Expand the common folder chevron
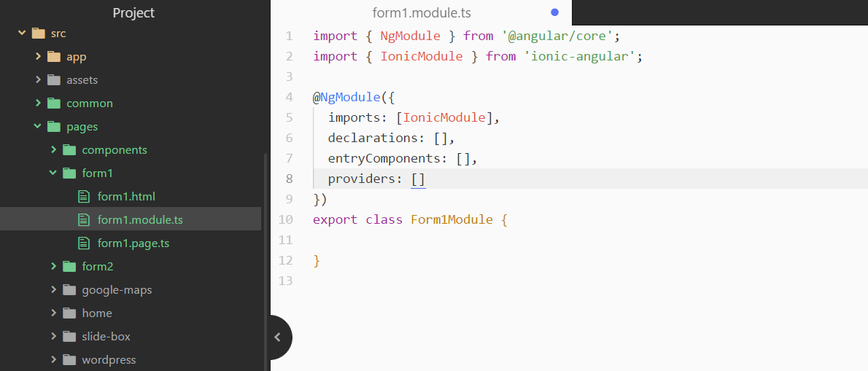The image size is (868, 371). pos(38,103)
